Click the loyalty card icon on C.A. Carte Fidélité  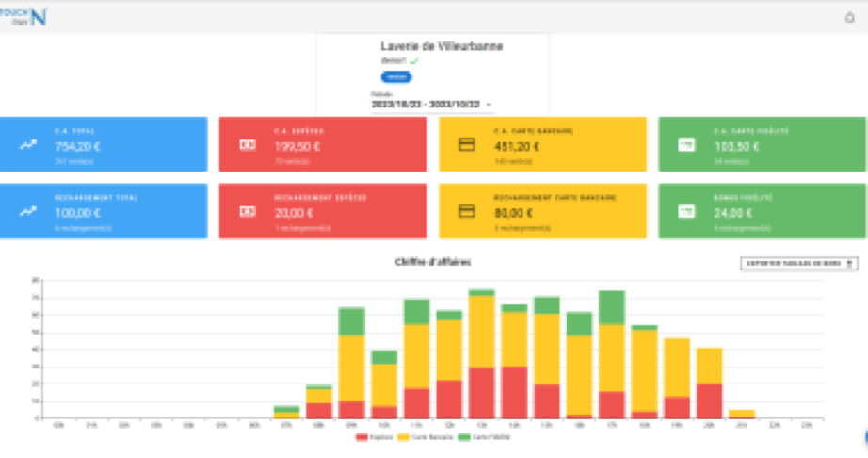(x=686, y=145)
